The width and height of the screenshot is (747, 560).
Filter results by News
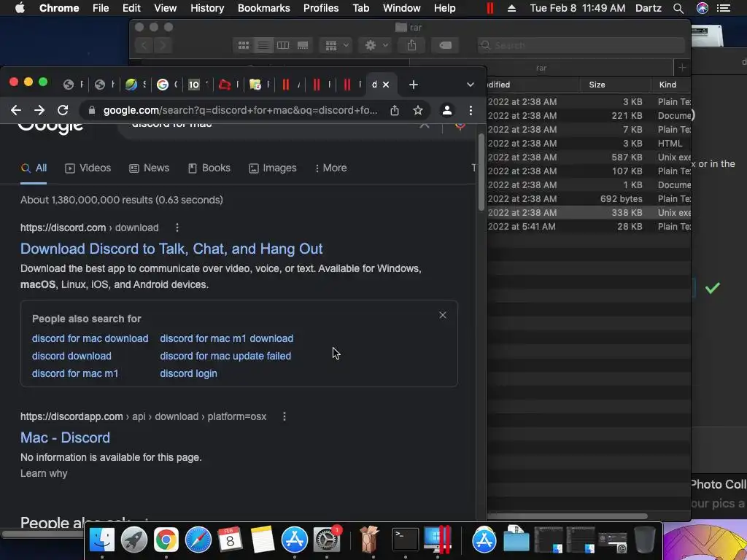click(149, 168)
